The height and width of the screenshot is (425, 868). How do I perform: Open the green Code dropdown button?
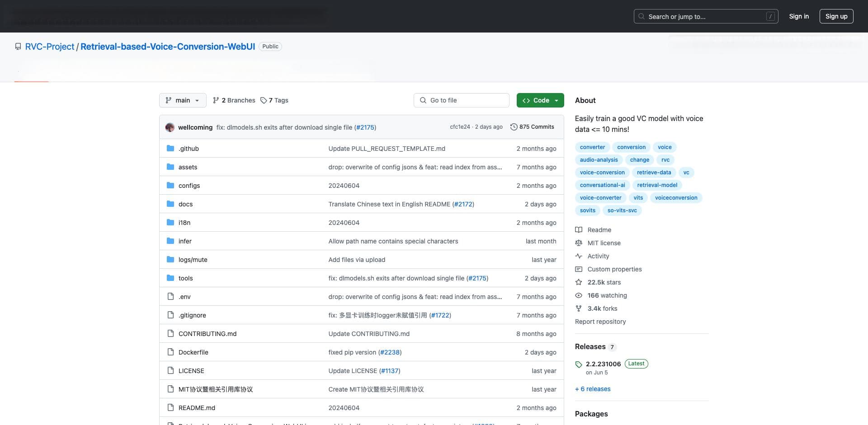point(540,100)
